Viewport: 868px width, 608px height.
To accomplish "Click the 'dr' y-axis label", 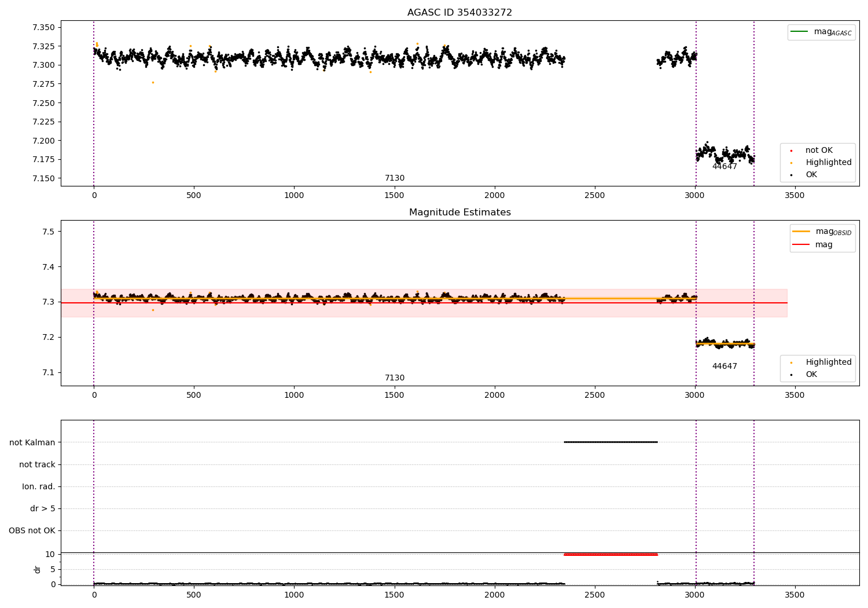I will (38, 569).
